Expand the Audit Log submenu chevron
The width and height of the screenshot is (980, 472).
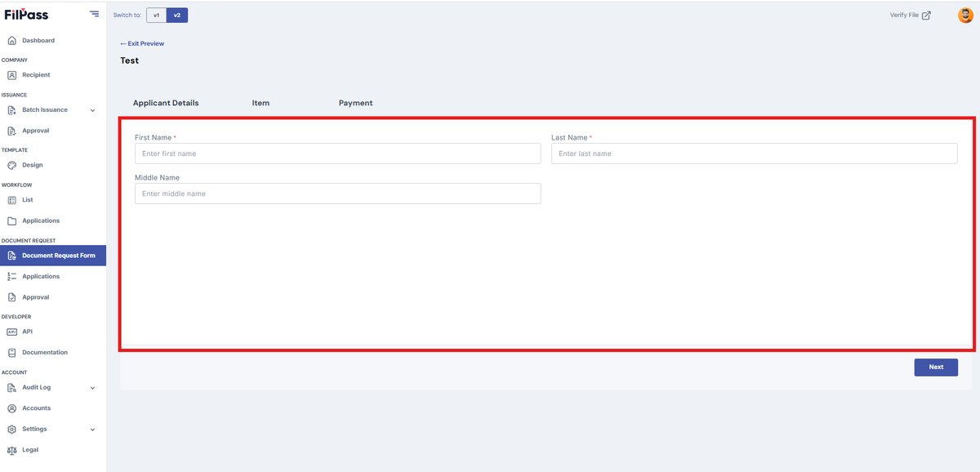[x=92, y=388]
